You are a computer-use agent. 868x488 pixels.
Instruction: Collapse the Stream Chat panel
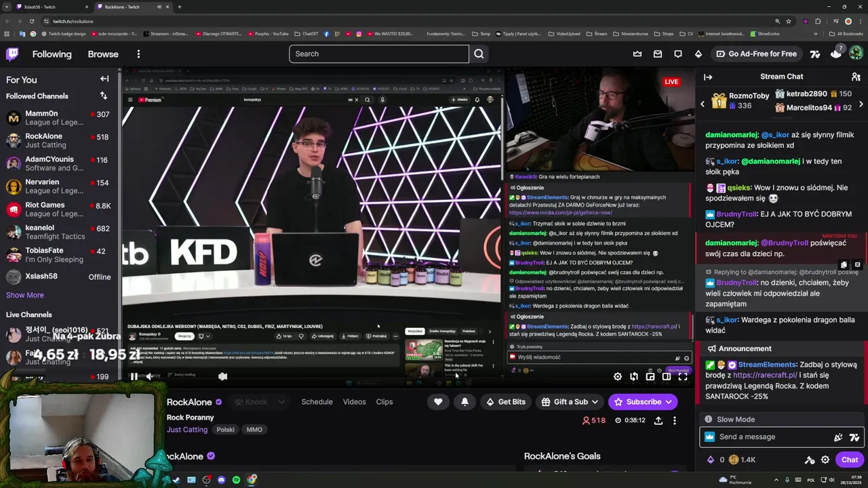[708, 77]
